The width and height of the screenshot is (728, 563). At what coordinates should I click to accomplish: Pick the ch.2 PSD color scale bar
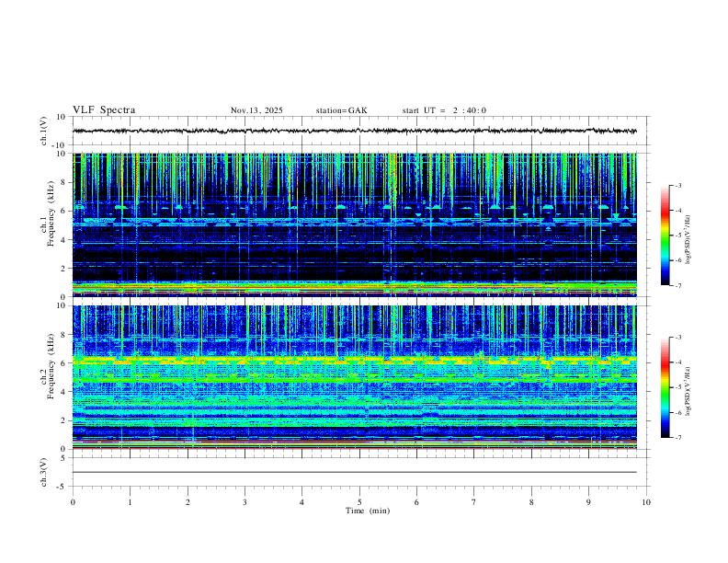tap(665, 387)
